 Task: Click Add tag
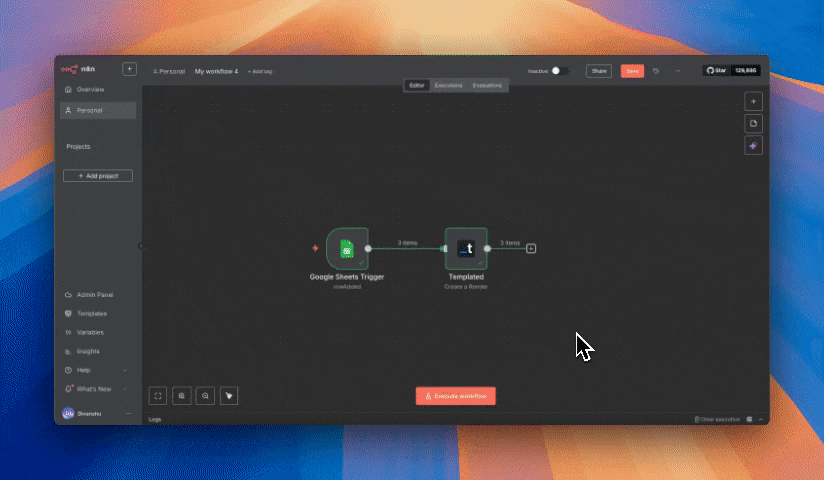pos(260,72)
